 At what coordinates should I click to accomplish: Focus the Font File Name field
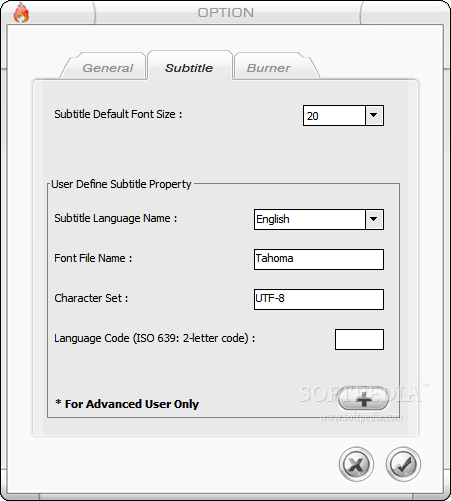tap(319, 259)
